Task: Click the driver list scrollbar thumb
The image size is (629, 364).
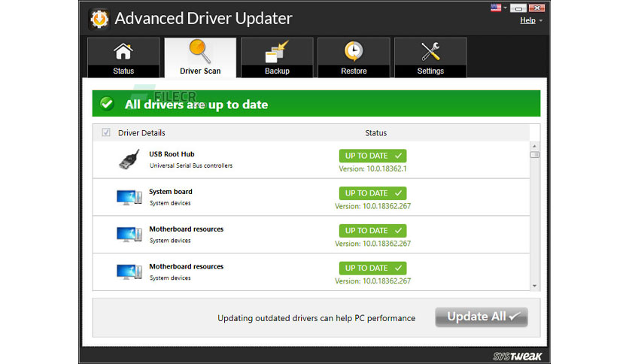Action: coord(534,155)
